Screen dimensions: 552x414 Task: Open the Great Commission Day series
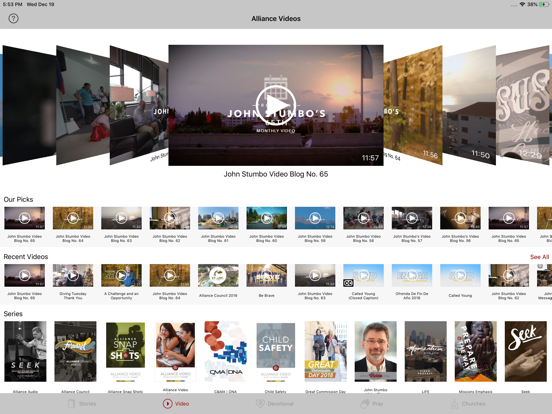(x=326, y=351)
